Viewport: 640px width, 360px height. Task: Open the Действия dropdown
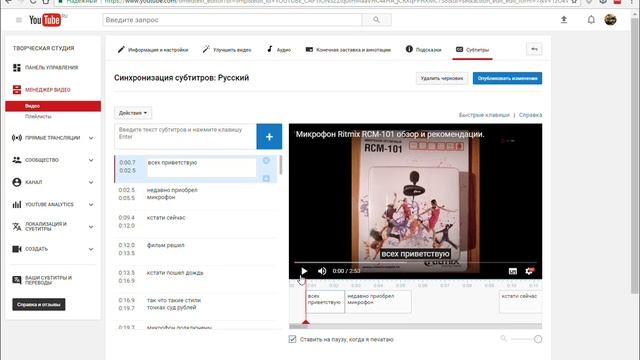tap(133, 113)
